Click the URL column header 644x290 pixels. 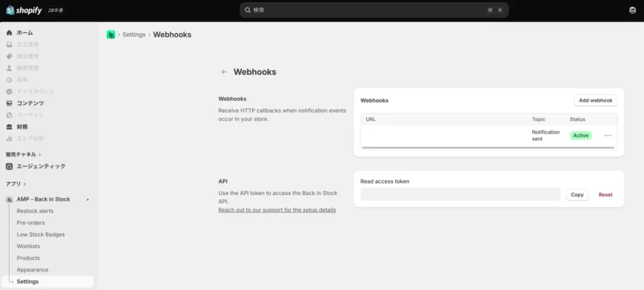pyautogui.click(x=370, y=119)
